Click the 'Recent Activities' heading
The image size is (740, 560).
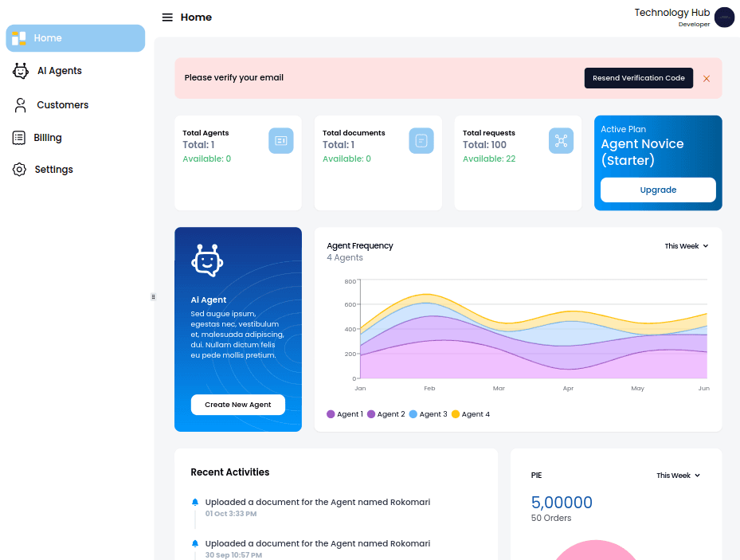pos(230,472)
